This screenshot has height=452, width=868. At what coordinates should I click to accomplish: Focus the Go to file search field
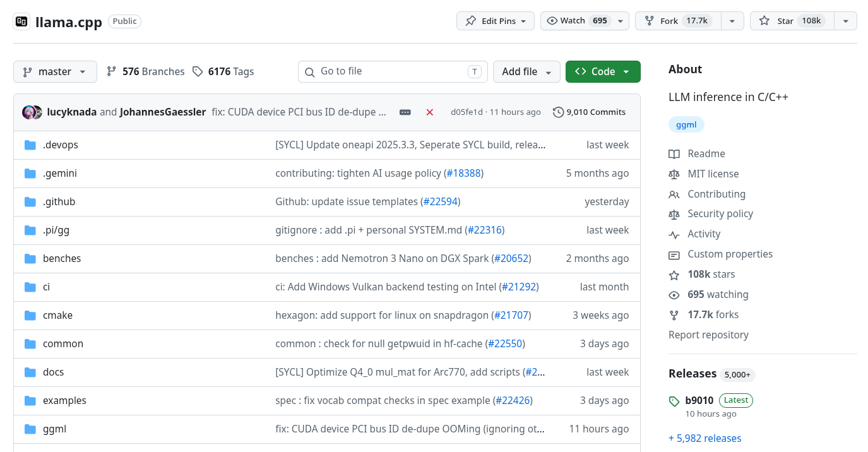click(393, 71)
